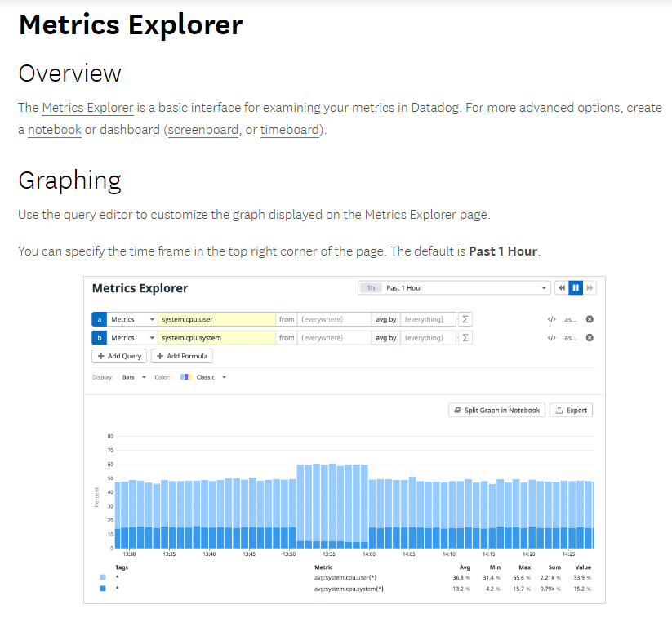Viewport: 672px width, 618px height.
Task: Click Split Graph in Notebook button
Action: pos(496,410)
